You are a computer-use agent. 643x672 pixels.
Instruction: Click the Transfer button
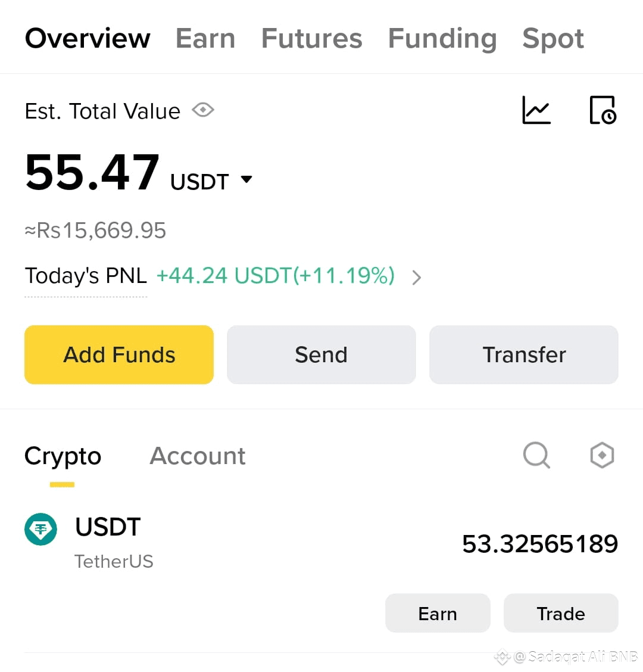[524, 354]
